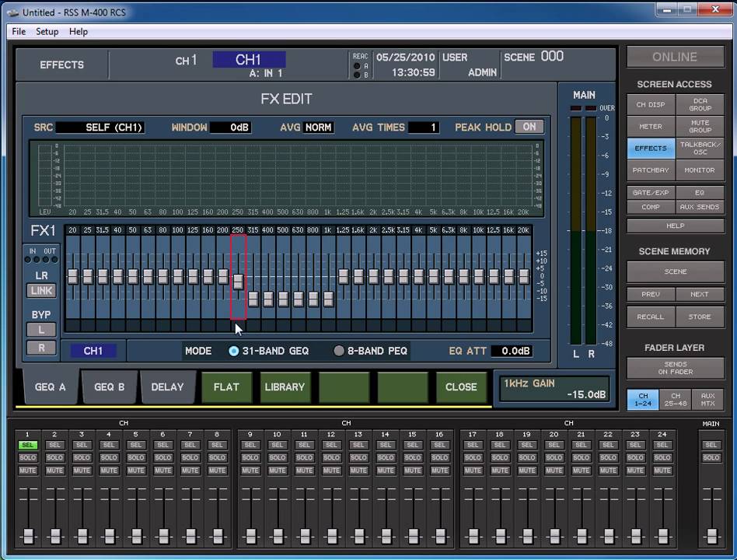The height and width of the screenshot is (560, 737).
Task: Open the Help menu
Action: point(78,32)
